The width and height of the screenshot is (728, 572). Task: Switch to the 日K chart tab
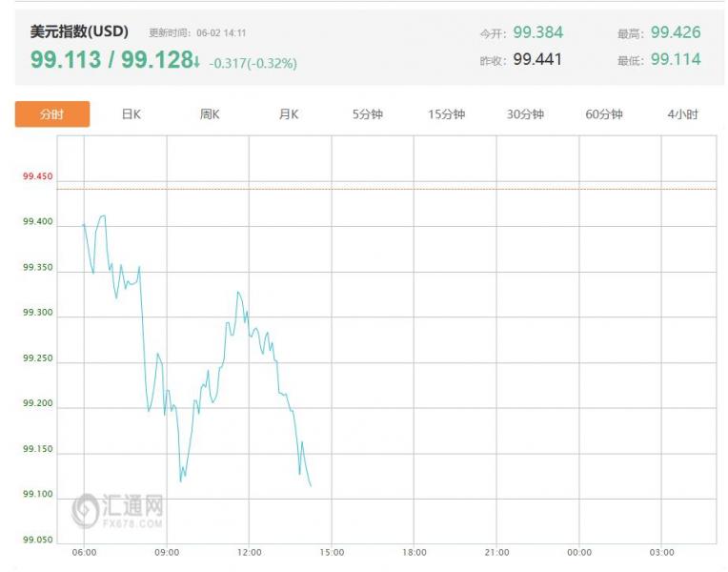[131, 113]
